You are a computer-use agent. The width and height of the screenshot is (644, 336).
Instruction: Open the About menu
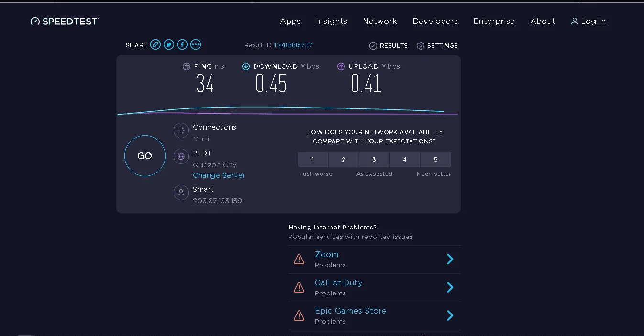coord(543,21)
